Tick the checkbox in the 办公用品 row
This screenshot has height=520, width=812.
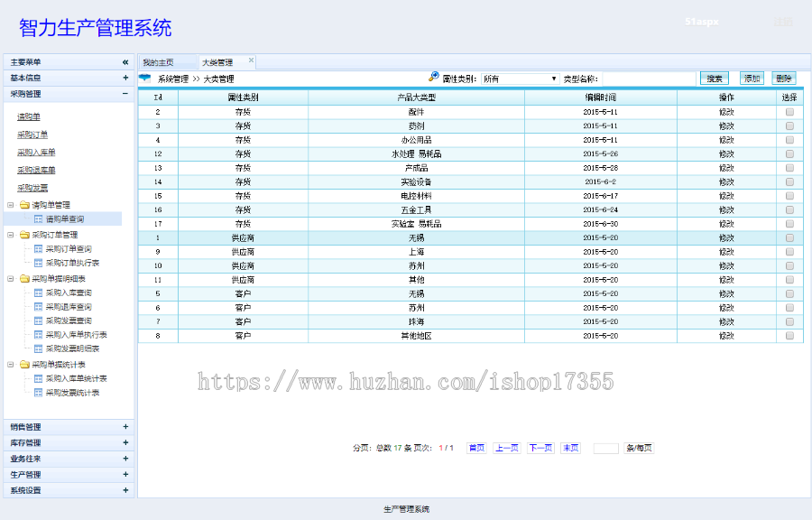coord(789,140)
